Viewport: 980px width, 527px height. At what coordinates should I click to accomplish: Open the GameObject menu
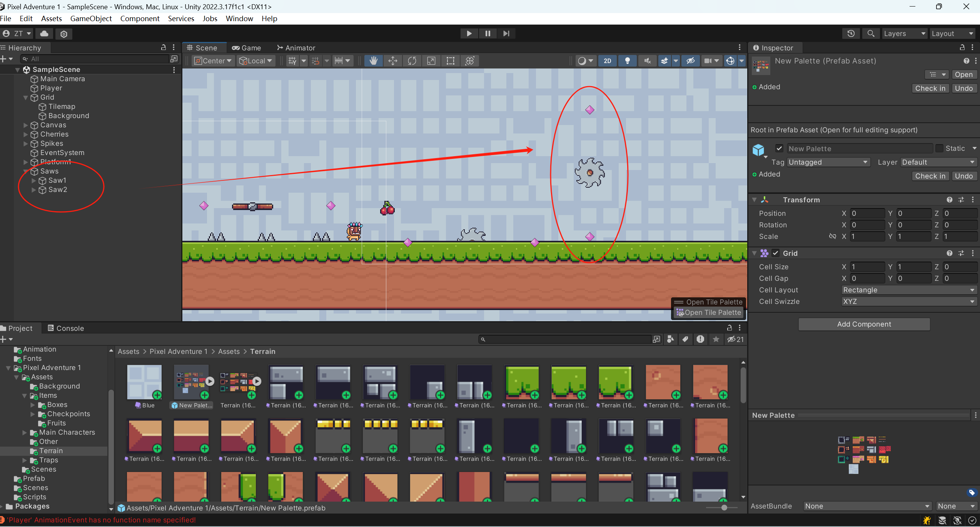tap(91, 18)
